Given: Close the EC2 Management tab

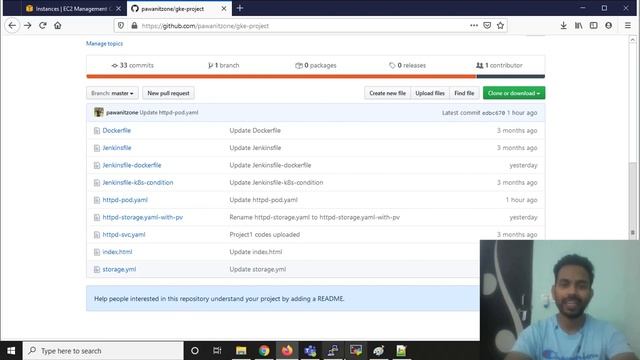Looking at the screenshot, I should click(x=118, y=9).
